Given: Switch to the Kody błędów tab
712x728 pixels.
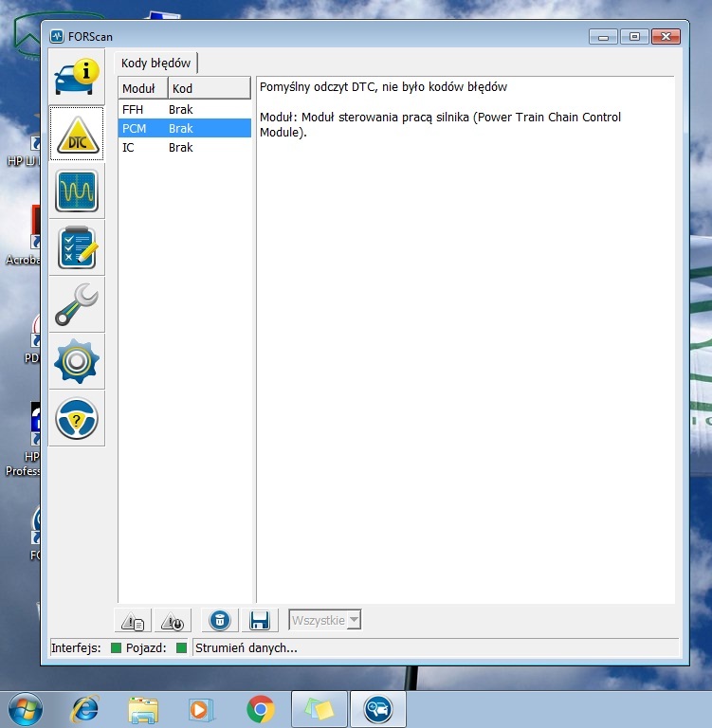Looking at the screenshot, I should (156, 64).
